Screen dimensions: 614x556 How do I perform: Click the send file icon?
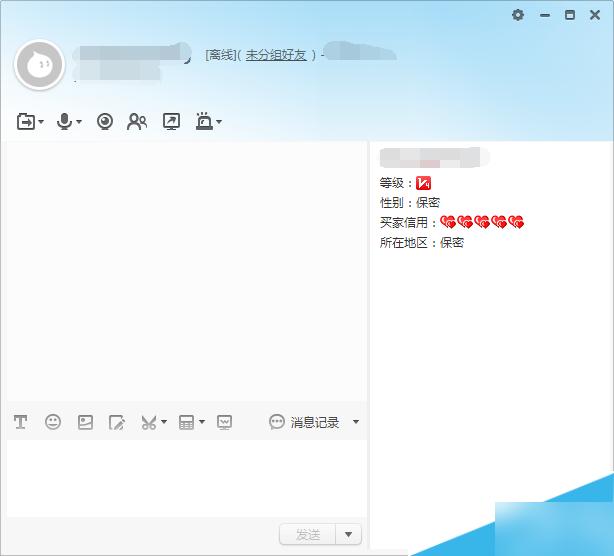(26, 121)
